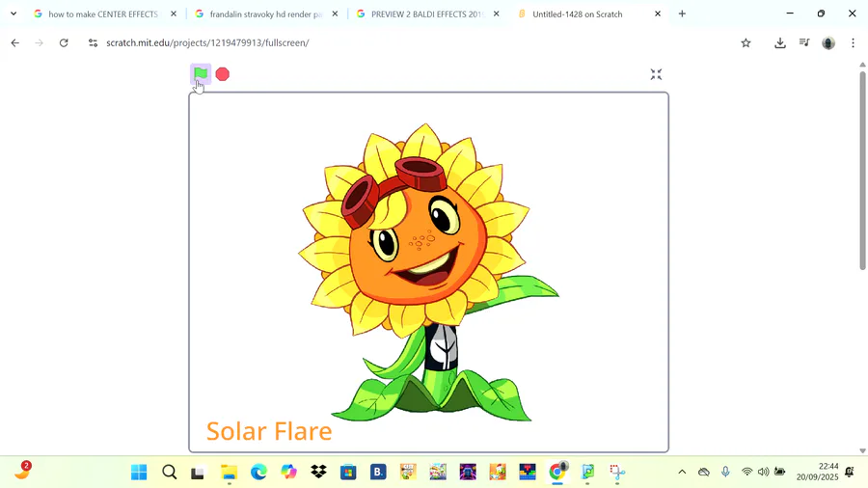Open the clock showing 22:44
This screenshot has height=488, width=868.
click(818, 472)
